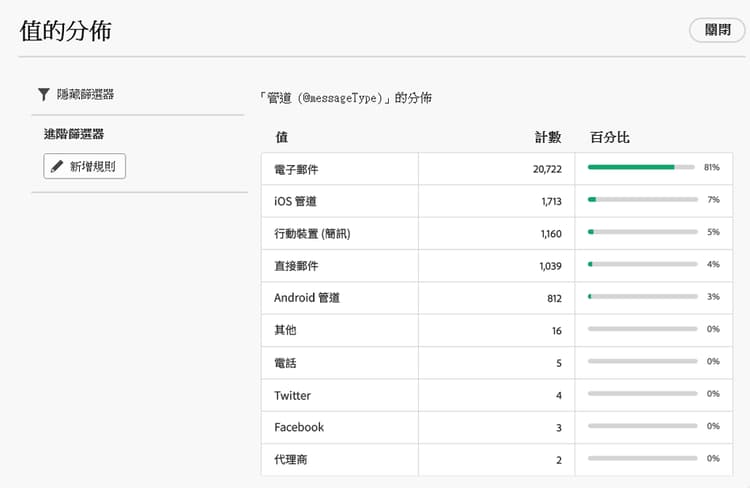Select the Facebook value row
The height and width of the screenshot is (488, 750).
(x=299, y=427)
